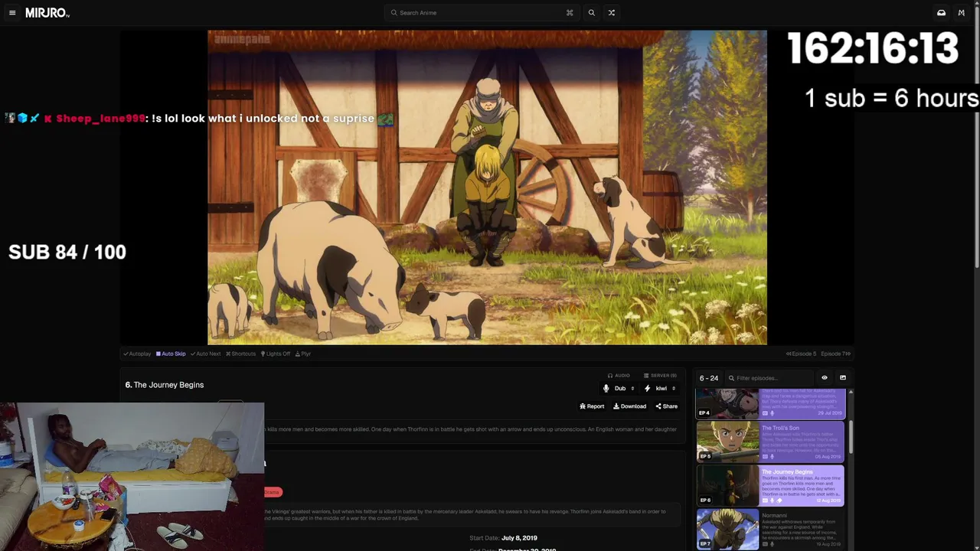The width and height of the screenshot is (980, 551).
Task: Click the anime video player frame
Action: [487, 187]
